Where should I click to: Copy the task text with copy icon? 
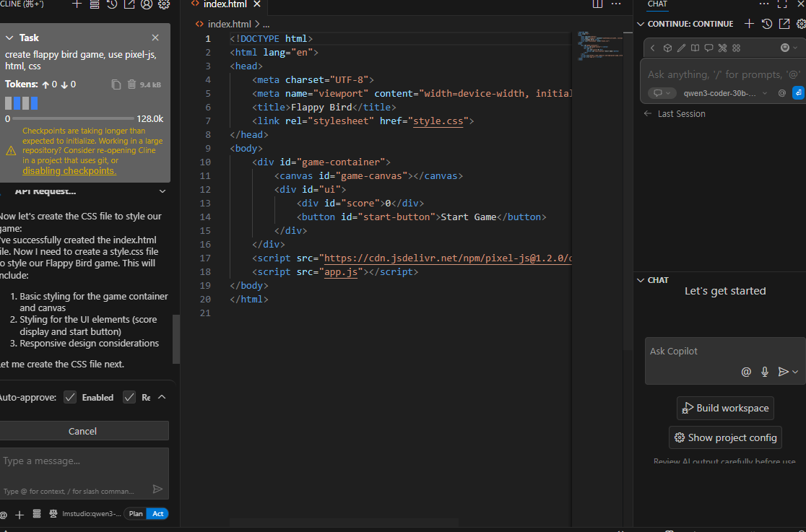pyautogui.click(x=116, y=84)
